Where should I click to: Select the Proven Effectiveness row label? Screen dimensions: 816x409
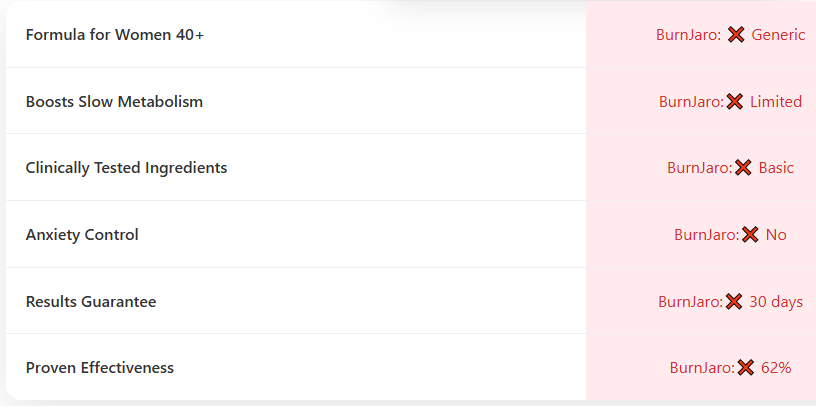100,368
